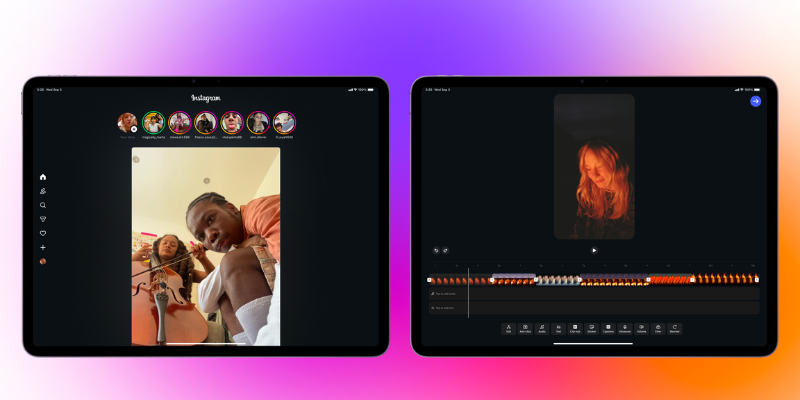Tap Add clips in the editor toolbar
Image resolution: width=800 pixels, height=400 pixels.
click(525, 328)
